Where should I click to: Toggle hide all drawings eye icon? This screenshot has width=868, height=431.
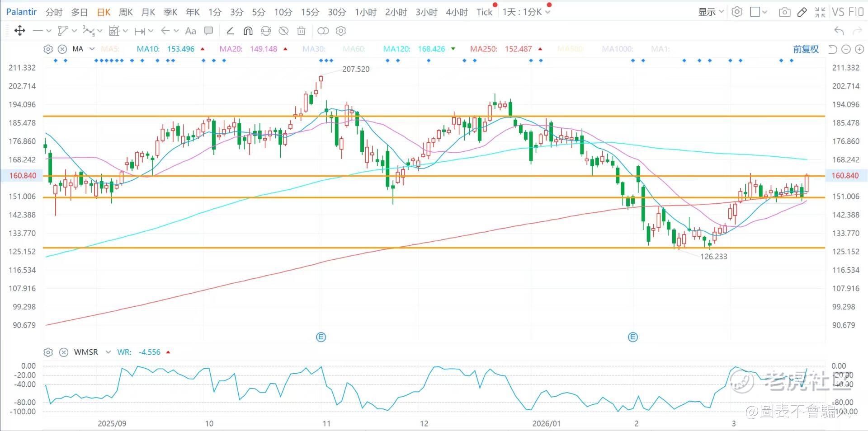tap(283, 31)
